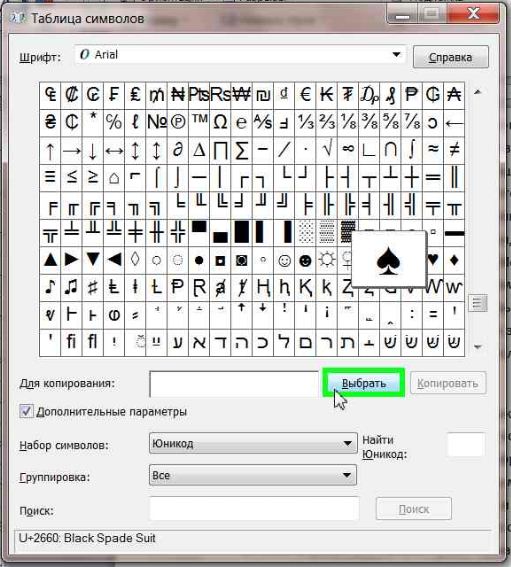Open the Справка help button
511x567 pixels.
click(451, 57)
